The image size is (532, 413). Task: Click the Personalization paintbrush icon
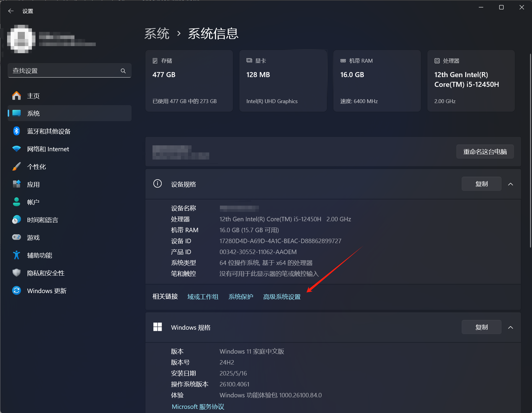click(x=17, y=166)
